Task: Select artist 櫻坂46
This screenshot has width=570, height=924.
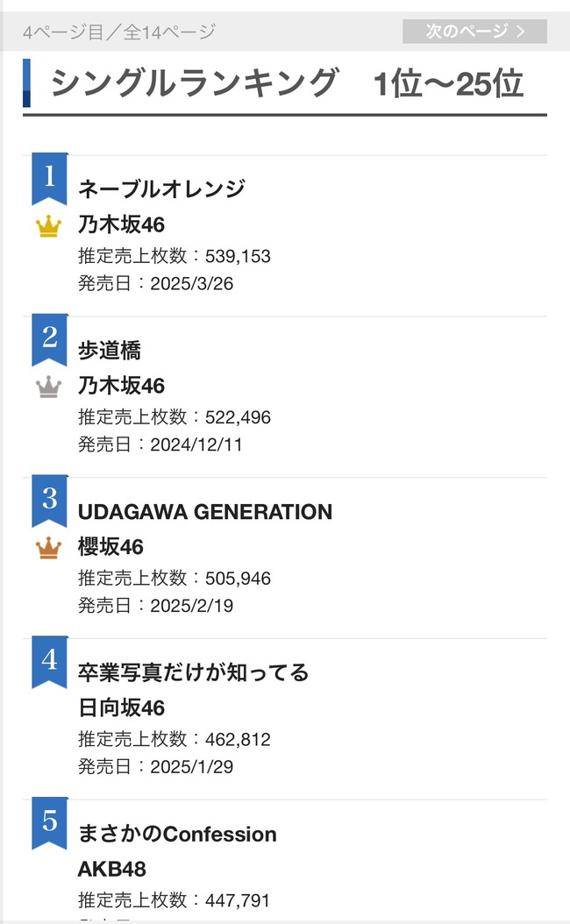Action: tap(110, 547)
